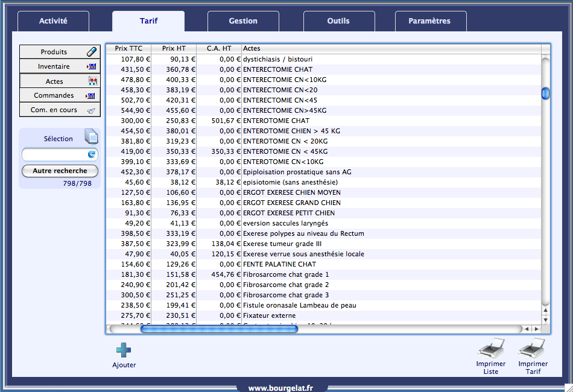Click the horizontal scrollbar right arrow
Viewport: 573px width, 392px height.
click(536, 329)
